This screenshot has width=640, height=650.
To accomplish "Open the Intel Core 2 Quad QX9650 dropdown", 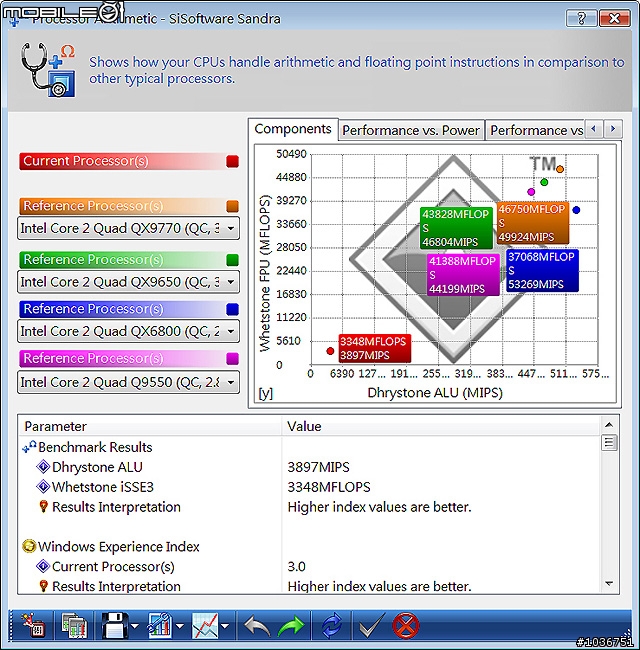I will click(x=128, y=282).
